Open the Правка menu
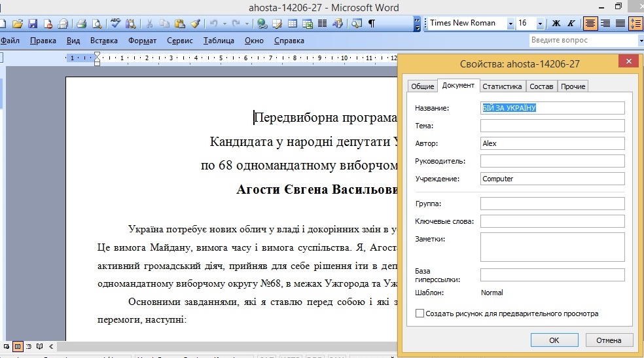Image resolution: width=644 pixels, height=358 pixels. (x=43, y=40)
